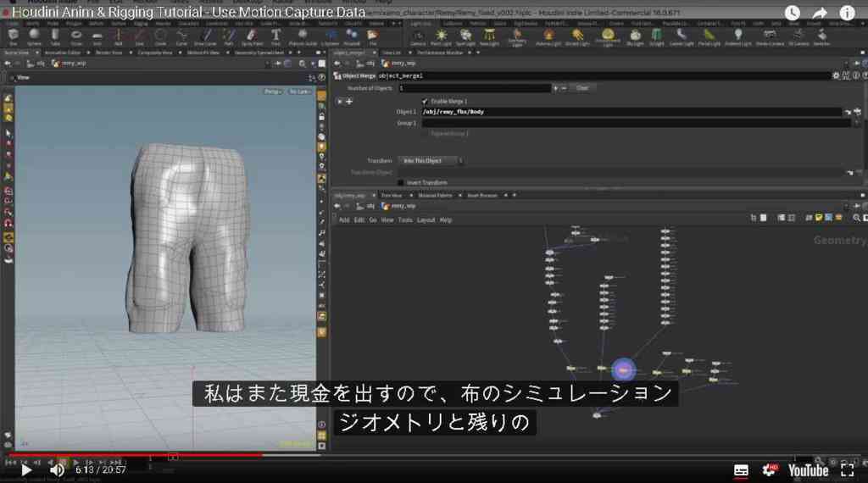The height and width of the screenshot is (483, 868).
Task: Toggle YouTube subtitles button
Action: (741, 470)
